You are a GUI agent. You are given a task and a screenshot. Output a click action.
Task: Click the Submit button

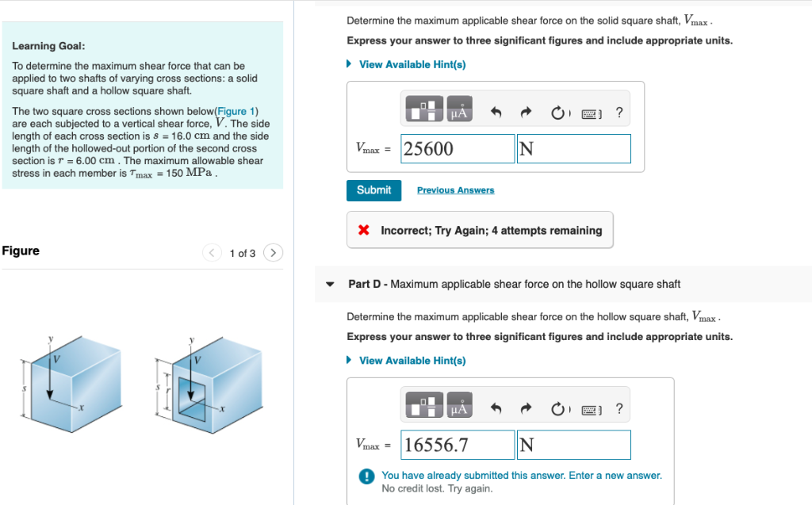point(373,190)
